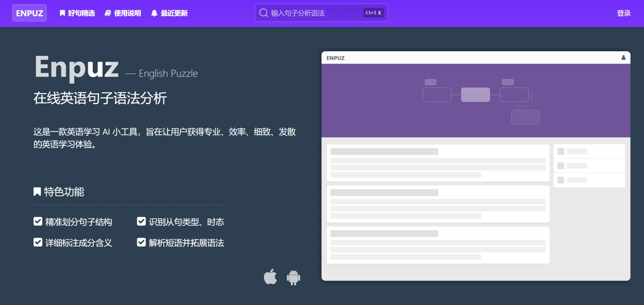Click the magnifier search icon
Screen dimensions: 644x305
point(263,13)
